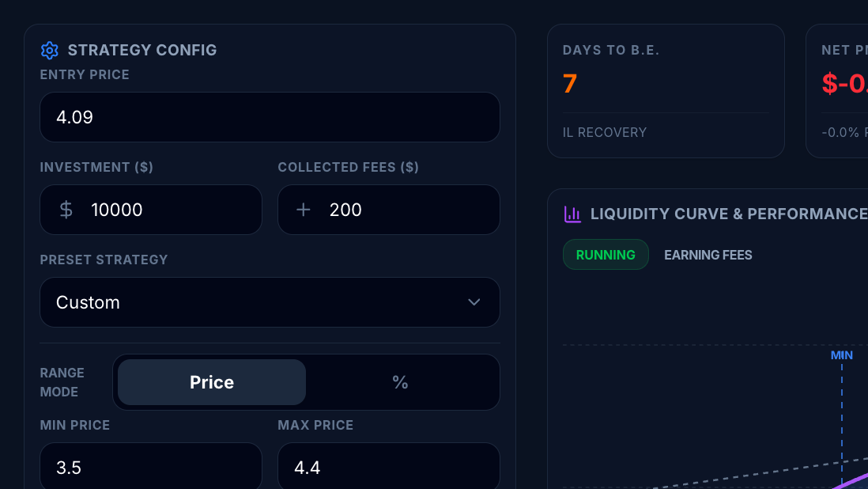Click the EARNING FEES label
This screenshot has height=489, width=868.
[x=708, y=255]
